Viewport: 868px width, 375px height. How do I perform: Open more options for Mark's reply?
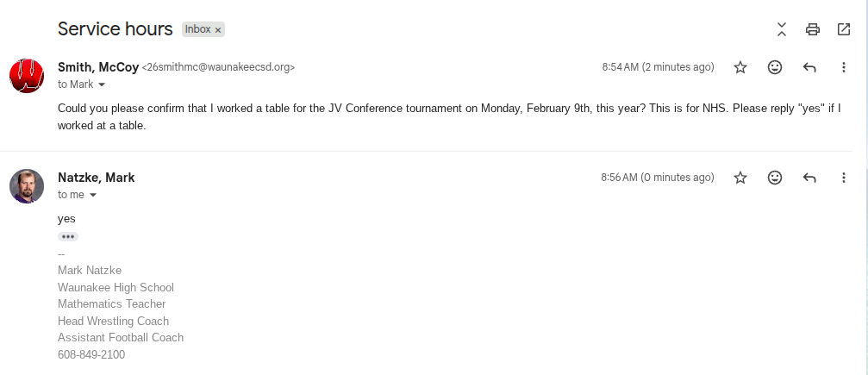pyautogui.click(x=844, y=178)
